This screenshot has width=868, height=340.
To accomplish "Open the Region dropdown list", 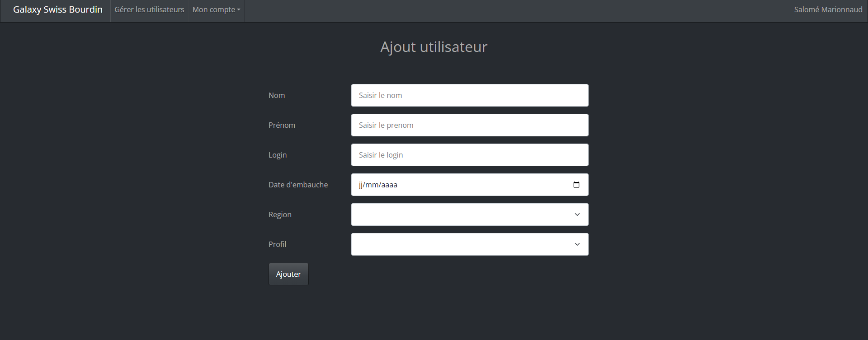I will point(469,214).
